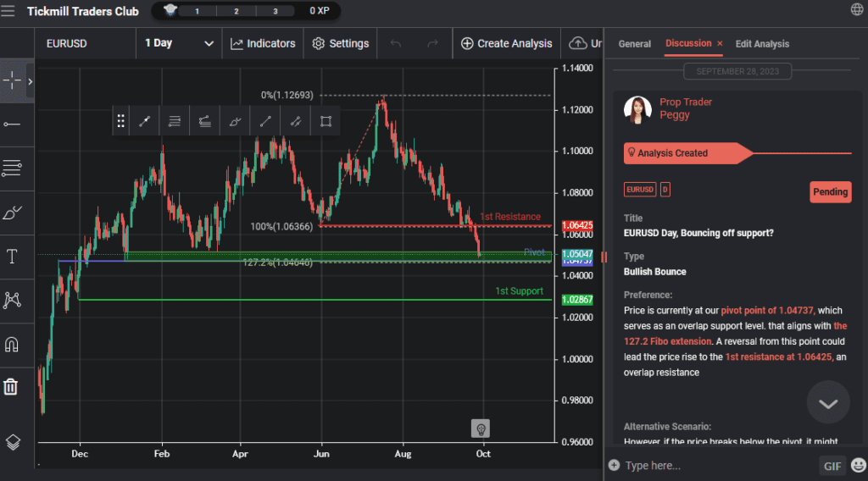Open the hamburger main menu

click(8, 10)
